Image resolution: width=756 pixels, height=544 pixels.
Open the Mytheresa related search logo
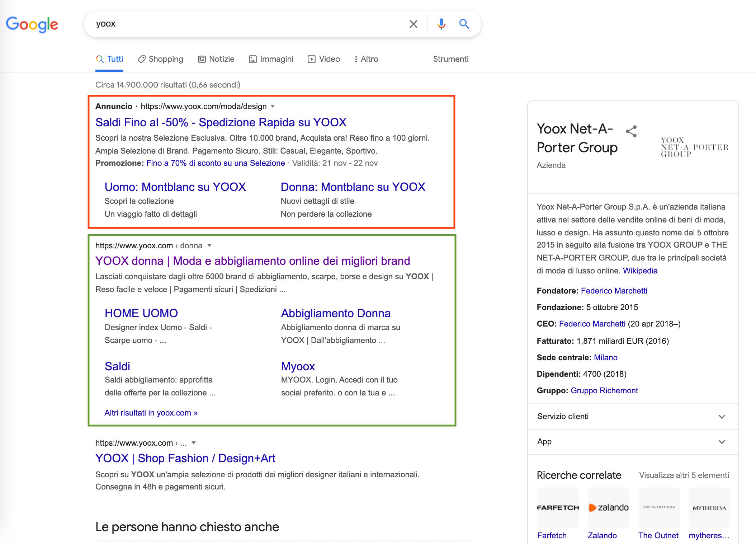point(709,507)
